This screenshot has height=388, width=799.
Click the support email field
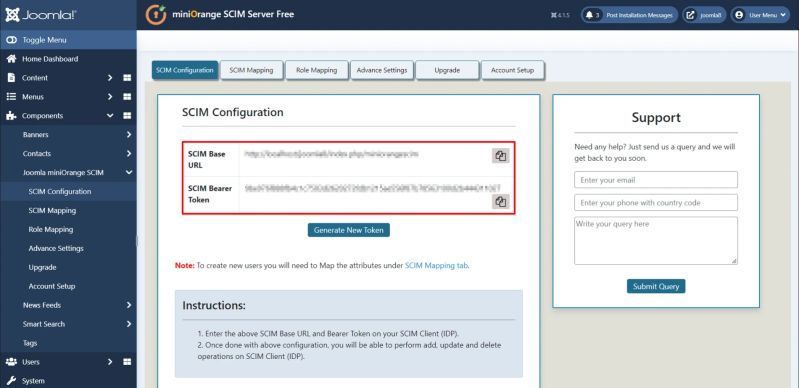pos(656,180)
